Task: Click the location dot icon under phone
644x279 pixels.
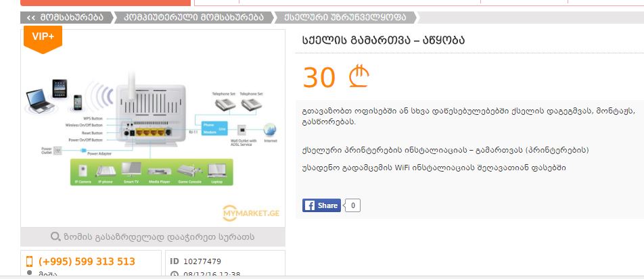Action: click(x=29, y=273)
